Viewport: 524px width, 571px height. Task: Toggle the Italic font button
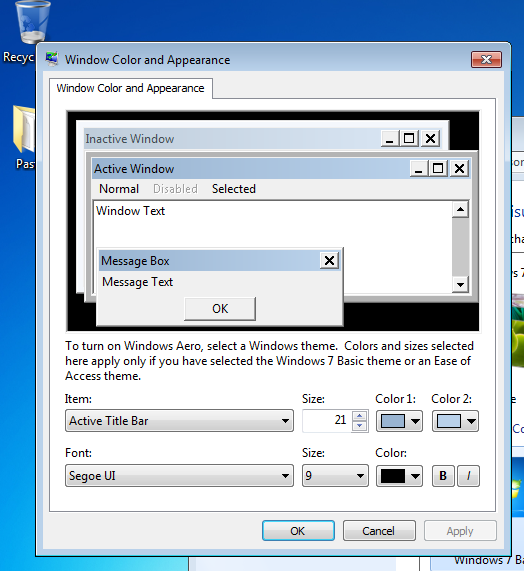468,476
